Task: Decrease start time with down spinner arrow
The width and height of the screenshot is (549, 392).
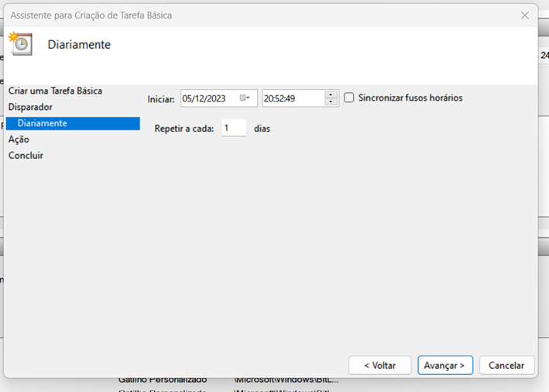Action: (x=331, y=102)
